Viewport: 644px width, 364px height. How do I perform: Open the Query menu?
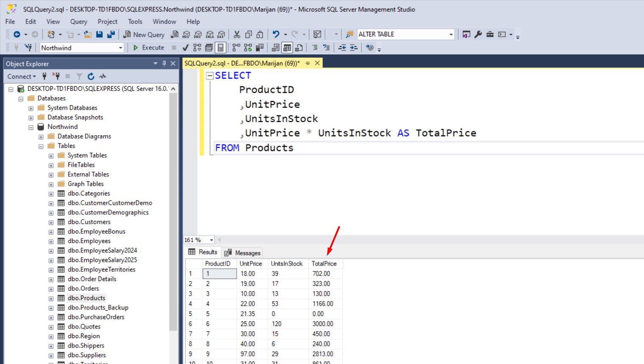point(79,22)
